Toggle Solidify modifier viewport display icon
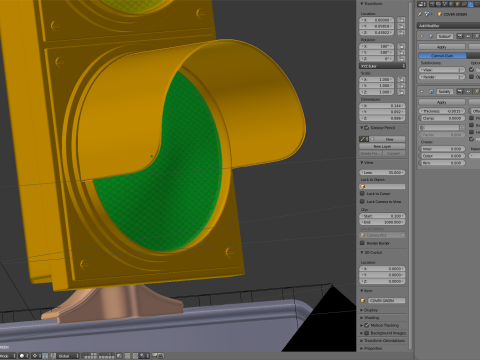 click(x=468, y=91)
